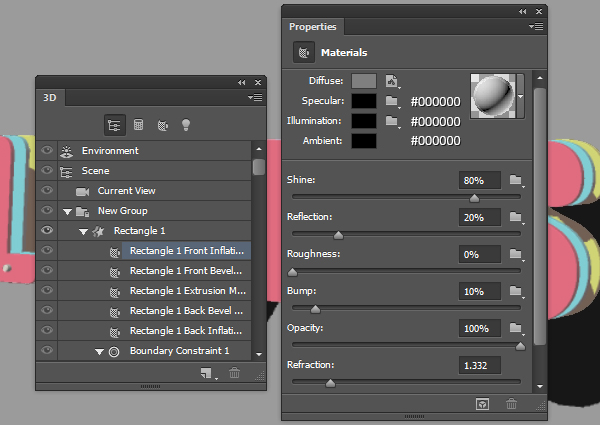Click the Current View camera icon

pos(82,191)
